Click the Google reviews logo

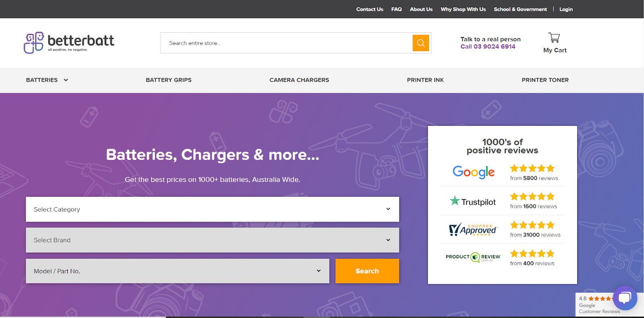pos(474,172)
